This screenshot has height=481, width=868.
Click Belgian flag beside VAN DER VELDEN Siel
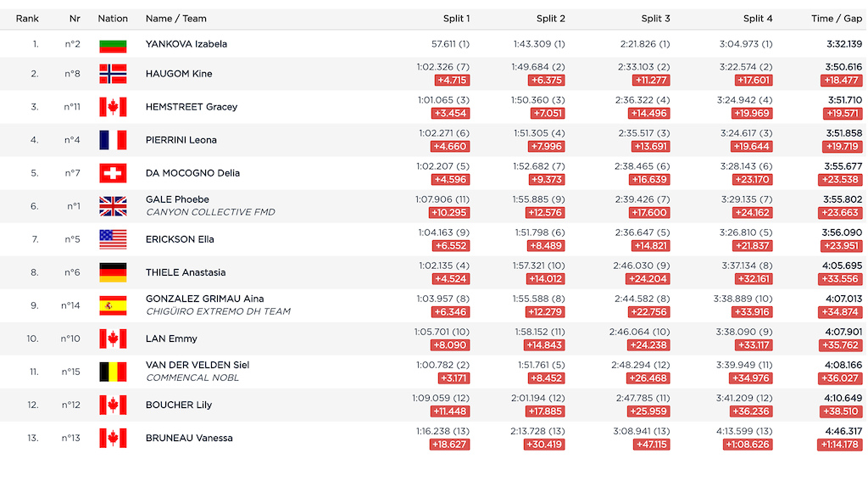point(113,372)
